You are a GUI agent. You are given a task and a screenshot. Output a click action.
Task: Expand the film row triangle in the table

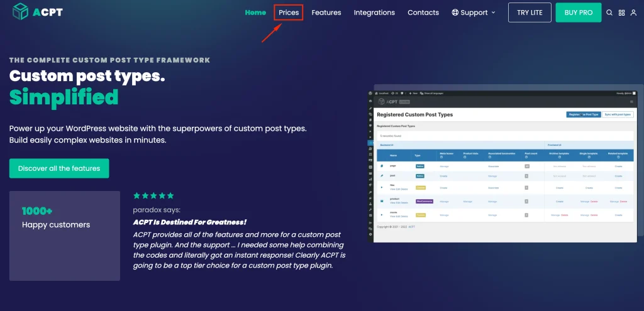point(381,187)
